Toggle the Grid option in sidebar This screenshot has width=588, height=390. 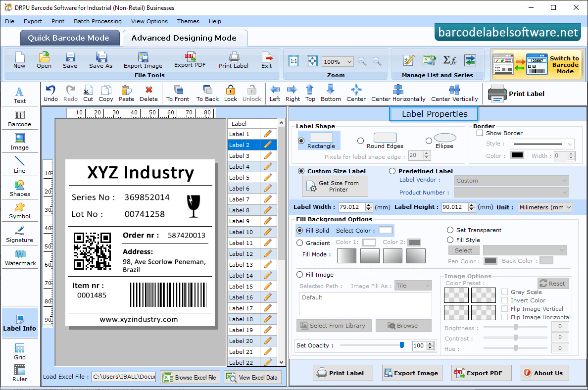[x=19, y=351]
